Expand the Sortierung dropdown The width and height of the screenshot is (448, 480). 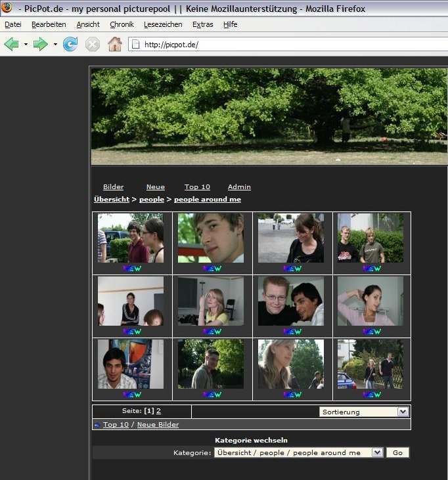coord(403,412)
